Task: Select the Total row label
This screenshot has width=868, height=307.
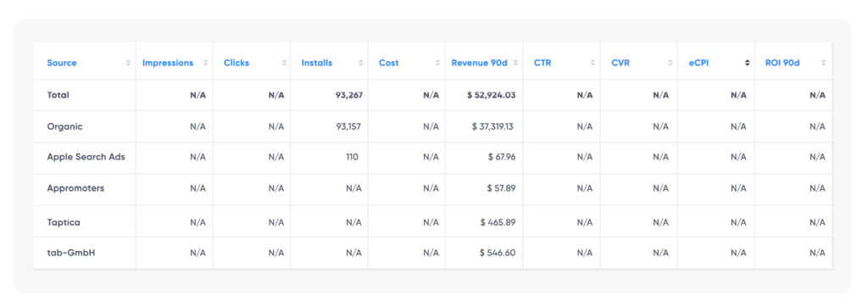Action: coord(58,95)
